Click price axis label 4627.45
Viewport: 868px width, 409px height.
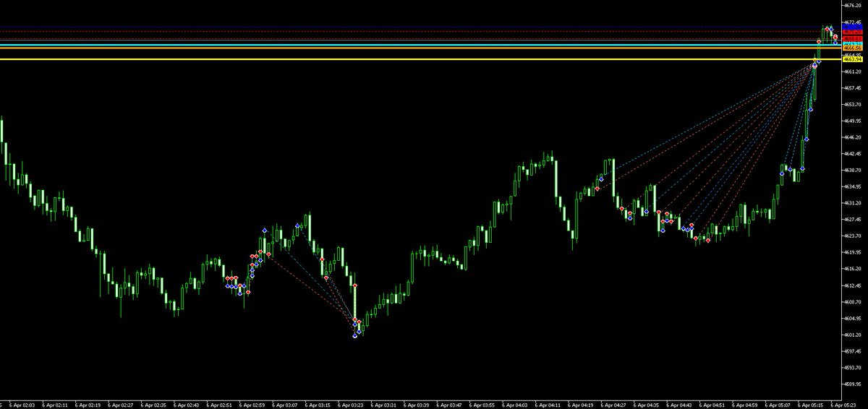pyautogui.click(x=853, y=219)
